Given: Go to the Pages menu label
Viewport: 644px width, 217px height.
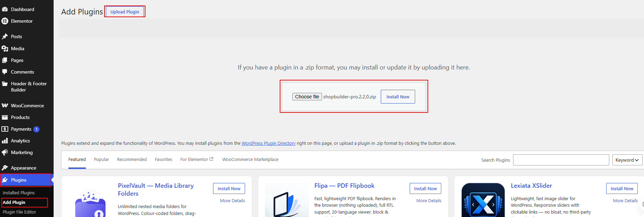Looking at the screenshot, I should [17, 60].
